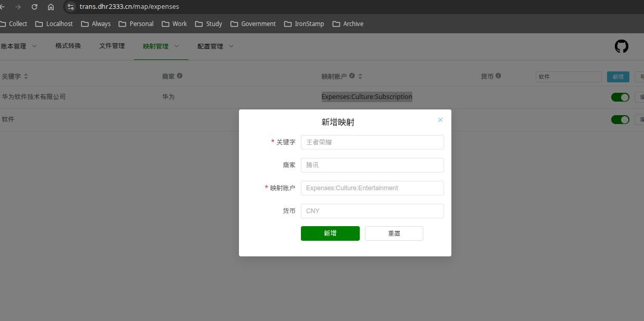Toggle the 软件 mapping row switch

(x=620, y=119)
